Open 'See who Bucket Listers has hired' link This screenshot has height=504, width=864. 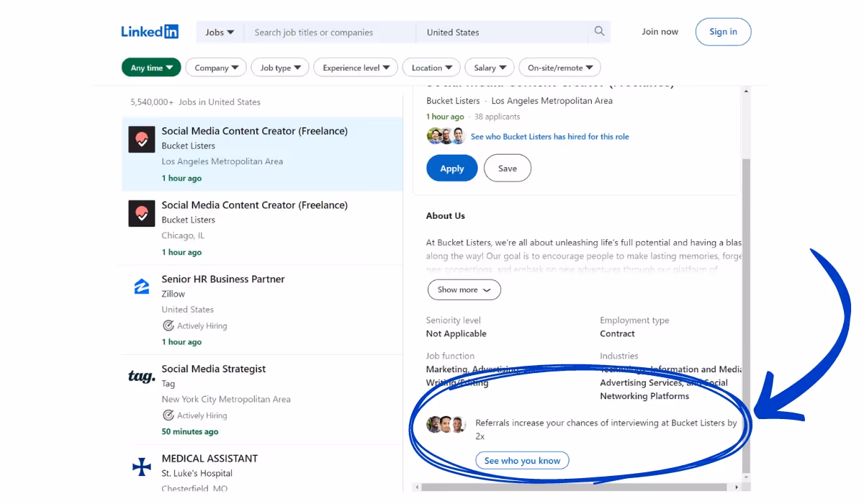pyautogui.click(x=549, y=136)
